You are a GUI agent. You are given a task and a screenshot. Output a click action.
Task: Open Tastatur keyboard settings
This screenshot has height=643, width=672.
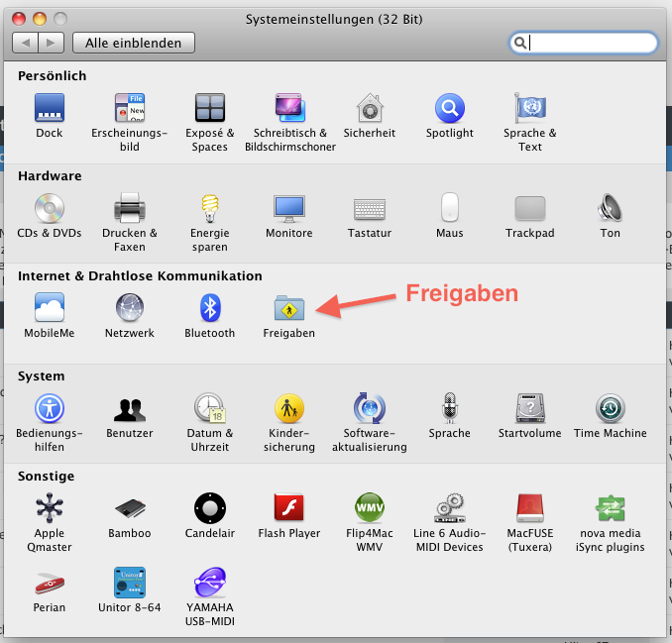point(370,209)
